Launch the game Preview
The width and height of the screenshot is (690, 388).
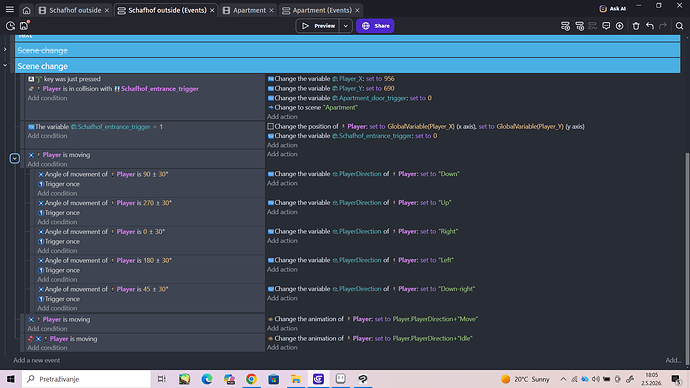318,26
